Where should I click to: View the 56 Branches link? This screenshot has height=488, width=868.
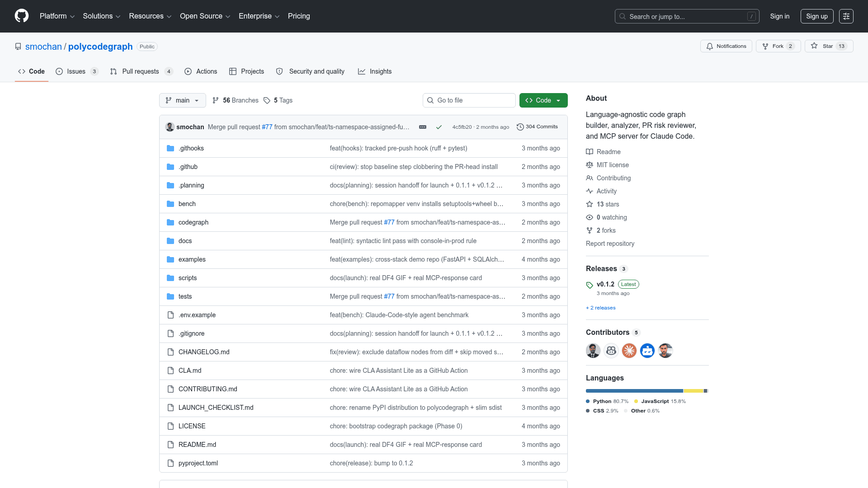pyautogui.click(x=236, y=100)
